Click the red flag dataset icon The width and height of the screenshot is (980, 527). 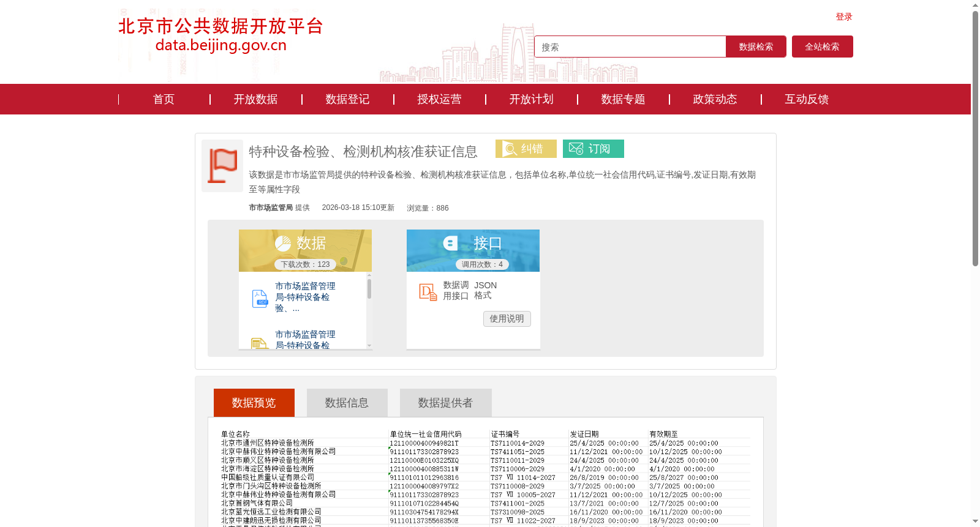point(222,166)
